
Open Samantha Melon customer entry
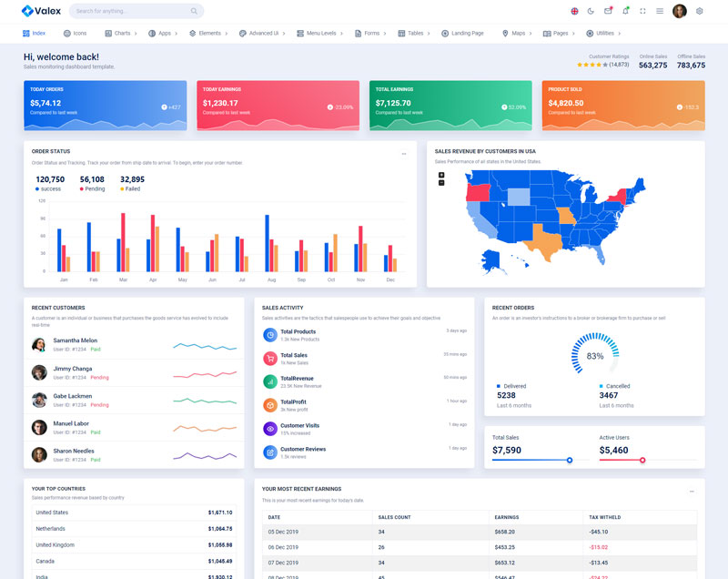point(75,340)
